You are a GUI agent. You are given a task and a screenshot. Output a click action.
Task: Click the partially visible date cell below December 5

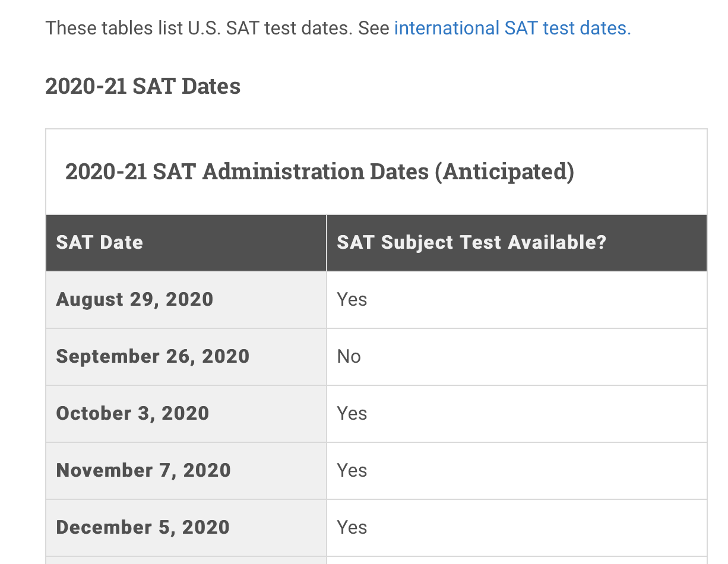click(186, 560)
